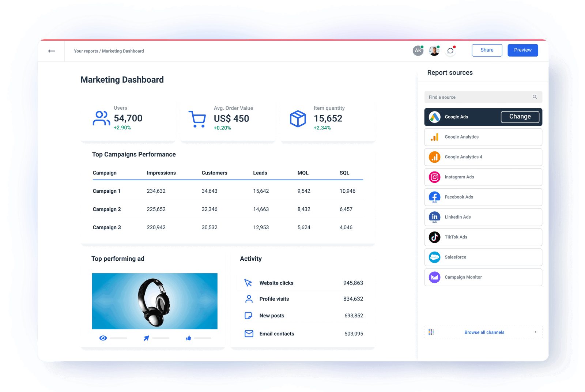Open the chat bubble notifications
The image size is (585, 392).
coord(450,50)
